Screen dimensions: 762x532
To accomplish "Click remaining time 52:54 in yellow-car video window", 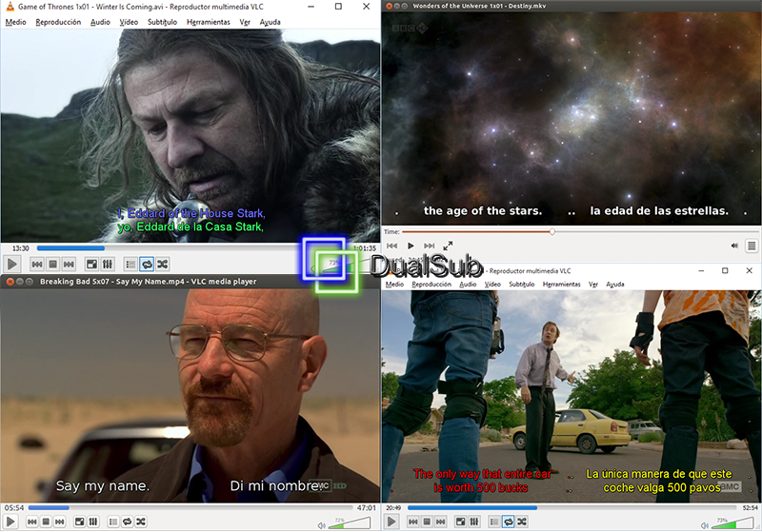I will (750, 507).
